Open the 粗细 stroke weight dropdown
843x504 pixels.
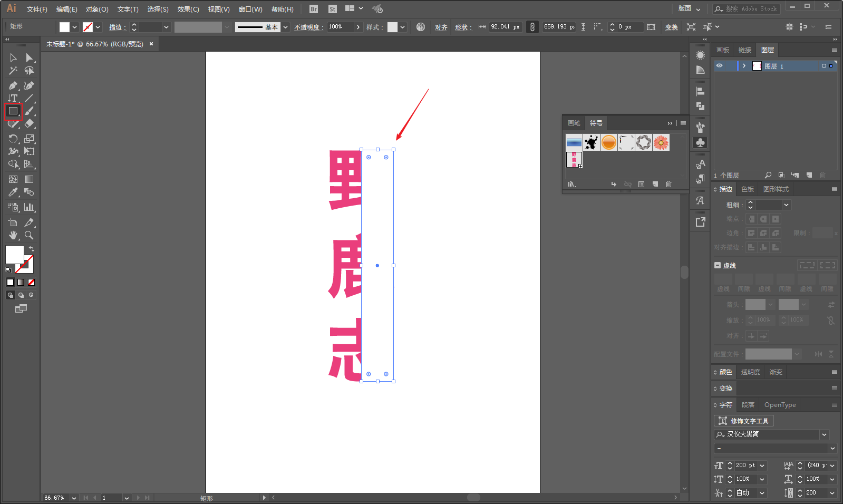[x=786, y=205]
